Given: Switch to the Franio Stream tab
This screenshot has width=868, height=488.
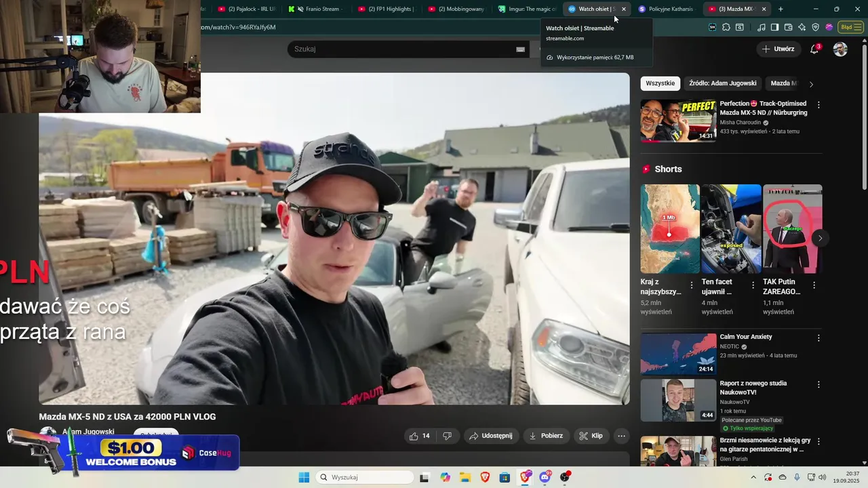Looking at the screenshot, I should pyautogui.click(x=316, y=9).
